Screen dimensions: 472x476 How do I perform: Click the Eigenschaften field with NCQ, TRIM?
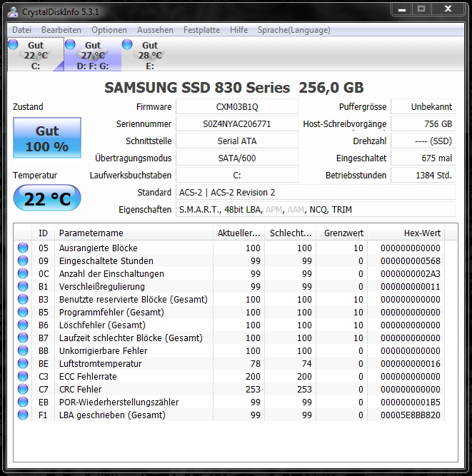pos(316,210)
